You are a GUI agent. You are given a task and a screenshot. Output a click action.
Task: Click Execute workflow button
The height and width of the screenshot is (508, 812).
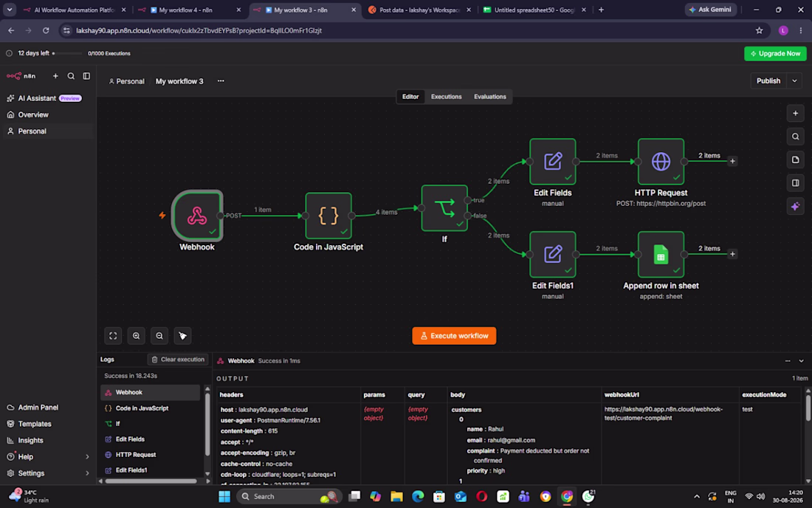[454, 335]
